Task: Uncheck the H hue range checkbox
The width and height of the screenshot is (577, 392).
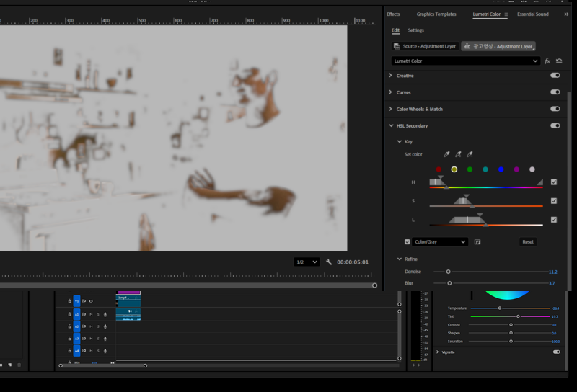Action: (x=554, y=182)
